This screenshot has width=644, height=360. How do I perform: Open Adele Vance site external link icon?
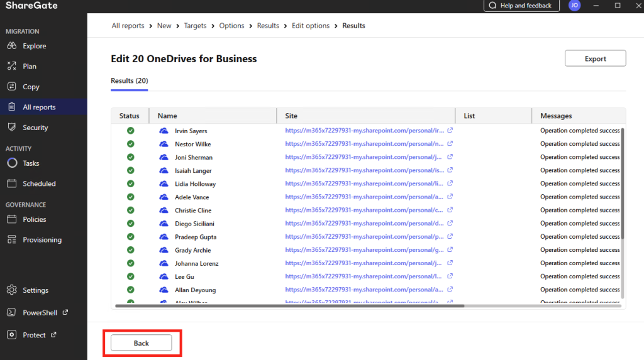click(450, 197)
